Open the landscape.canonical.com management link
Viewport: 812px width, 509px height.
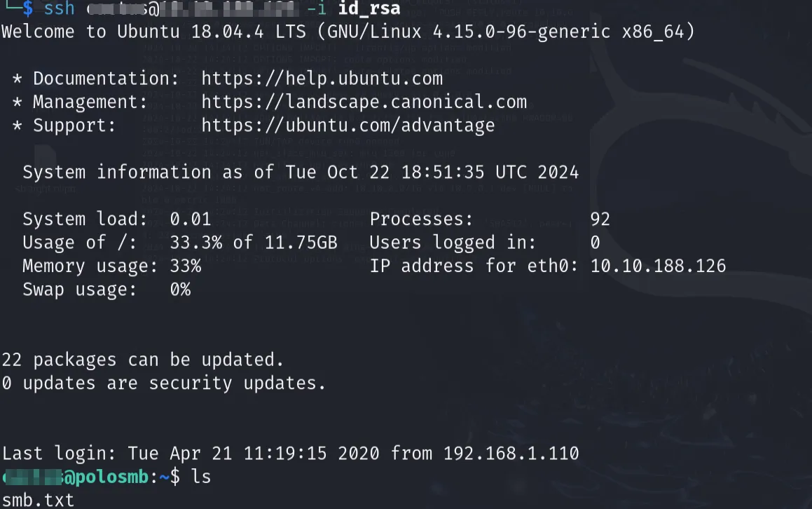pyautogui.click(x=364, y=102)
